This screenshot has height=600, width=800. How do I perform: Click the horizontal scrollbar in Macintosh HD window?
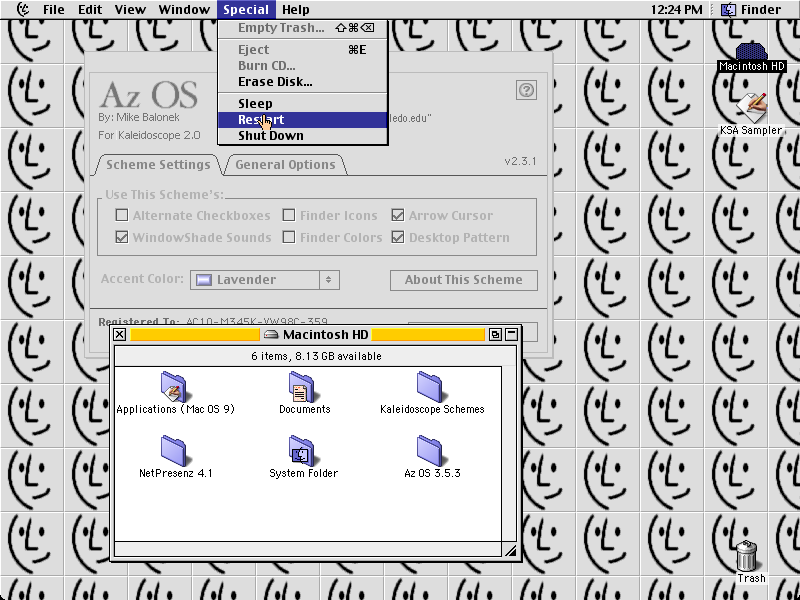308,549
